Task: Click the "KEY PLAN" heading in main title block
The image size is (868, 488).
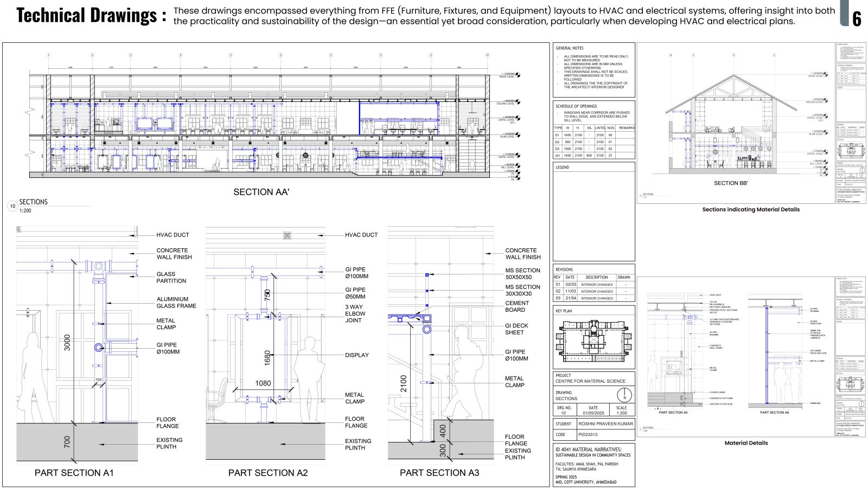Action: [564, 311]
